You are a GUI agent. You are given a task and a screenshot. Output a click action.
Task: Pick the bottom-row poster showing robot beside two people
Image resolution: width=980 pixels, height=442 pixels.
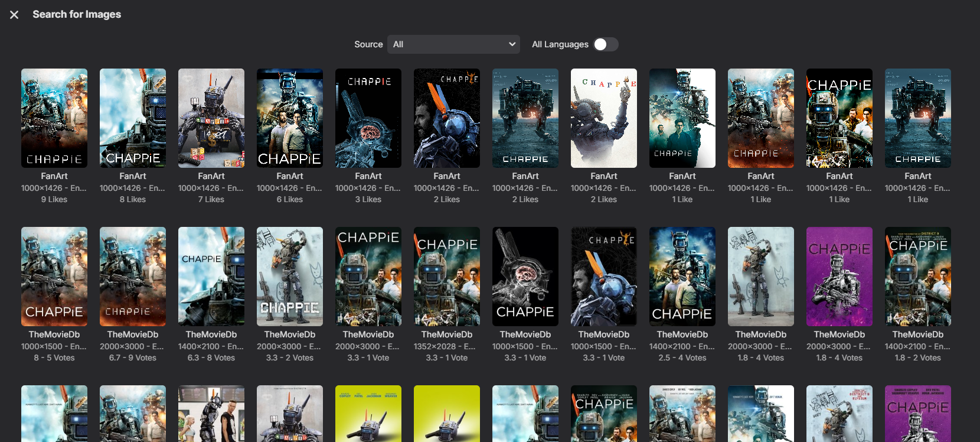tap(211, 414)
